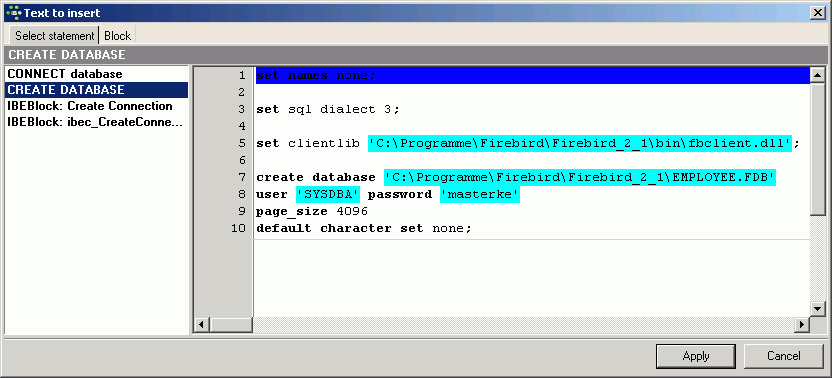Open the Block tab
Screen dimensions: 832x378
(117, 36)
